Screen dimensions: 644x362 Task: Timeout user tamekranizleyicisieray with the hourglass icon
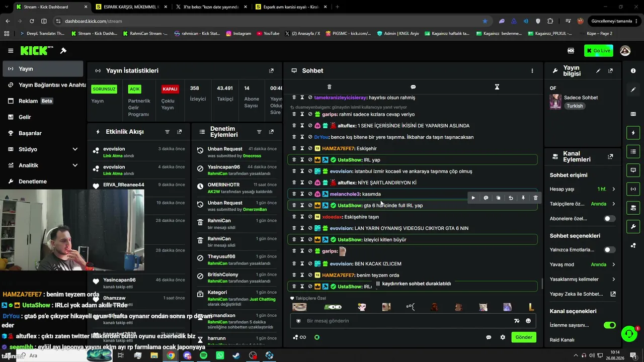(x=302, y=98)
